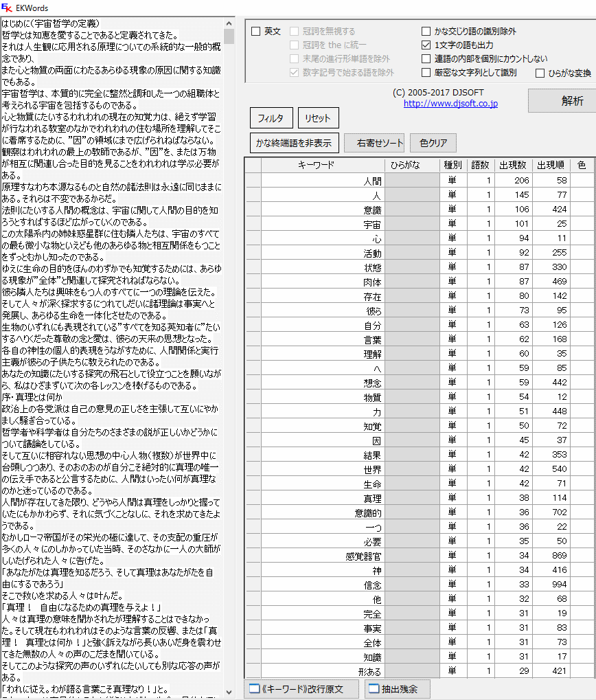
Task: Open the djsoft.co.jp link
Action: click(450, 104)
